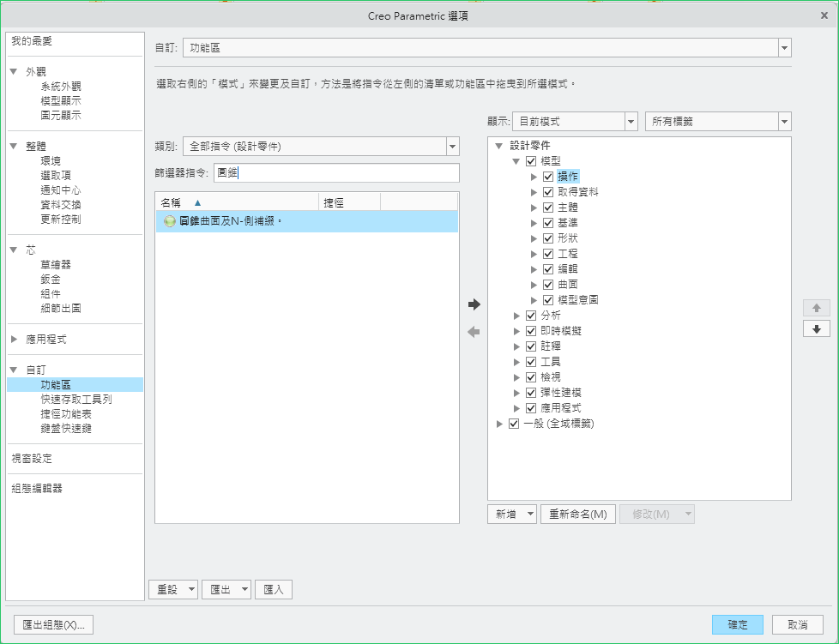The image size is (839, 644).
Task: Click the 重新命名(M) button
Action: click(x=577, y=515)
